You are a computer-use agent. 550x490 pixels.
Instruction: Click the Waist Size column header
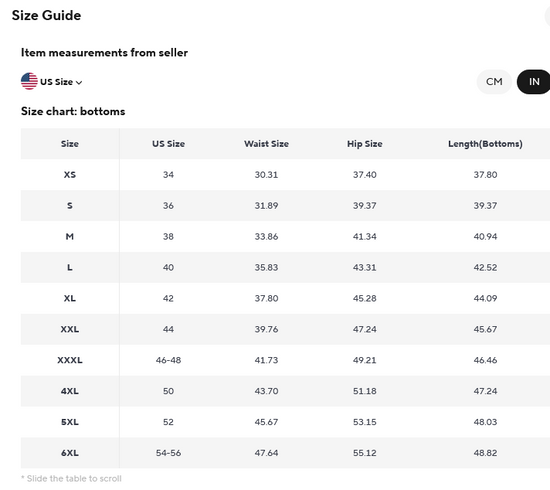pyautogui.click(x=267, y=144)
